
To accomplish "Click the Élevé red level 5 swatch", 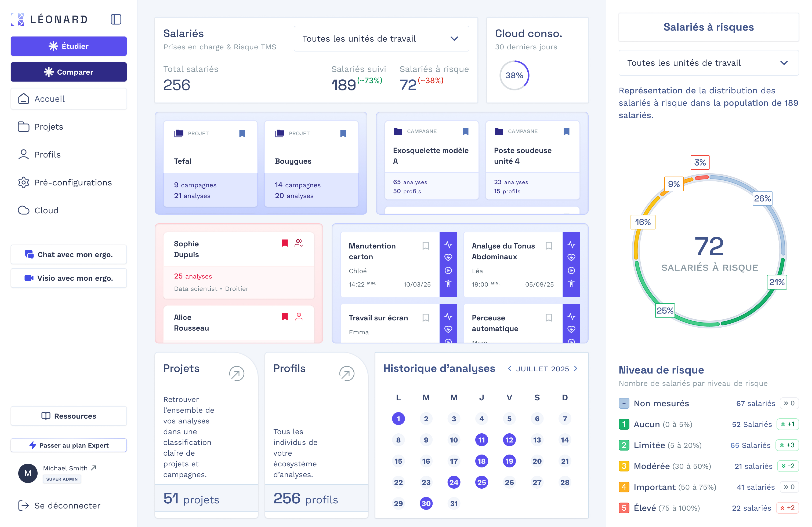I will tap(624, 508).
